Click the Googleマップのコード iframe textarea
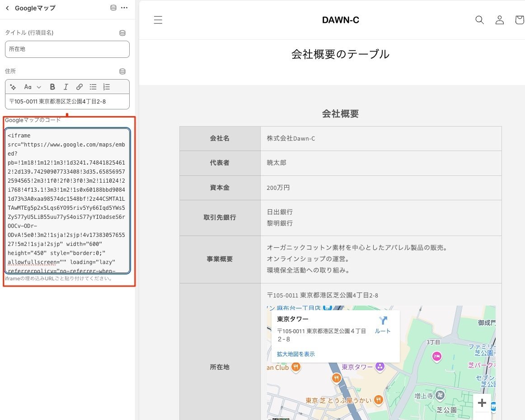The width and height of the screenshot is (525, 420). [x=67, y=201]
